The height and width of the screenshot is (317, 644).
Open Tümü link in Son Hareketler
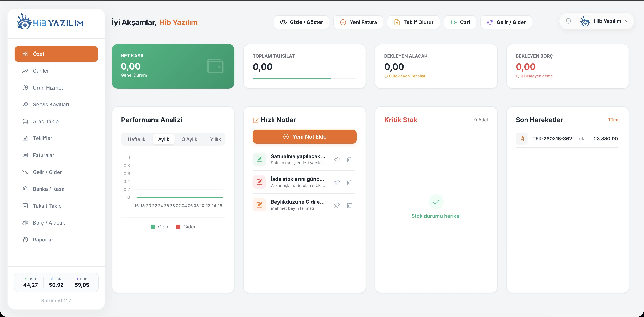(x=613, y=120)
